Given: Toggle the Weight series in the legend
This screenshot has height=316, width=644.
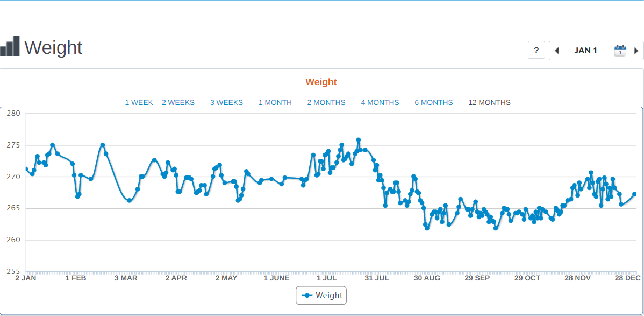Looking at the screenshot, I should tap(321, 296).
